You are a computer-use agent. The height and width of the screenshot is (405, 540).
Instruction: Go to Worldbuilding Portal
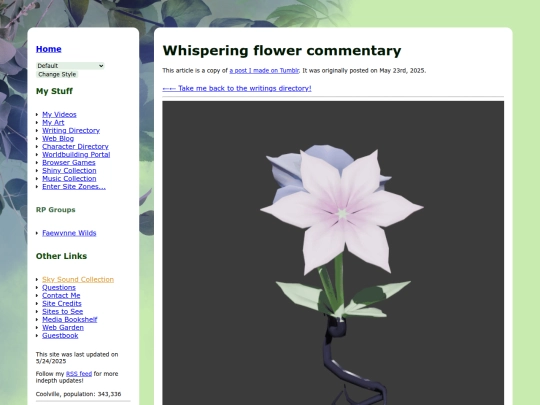point(76,154)
